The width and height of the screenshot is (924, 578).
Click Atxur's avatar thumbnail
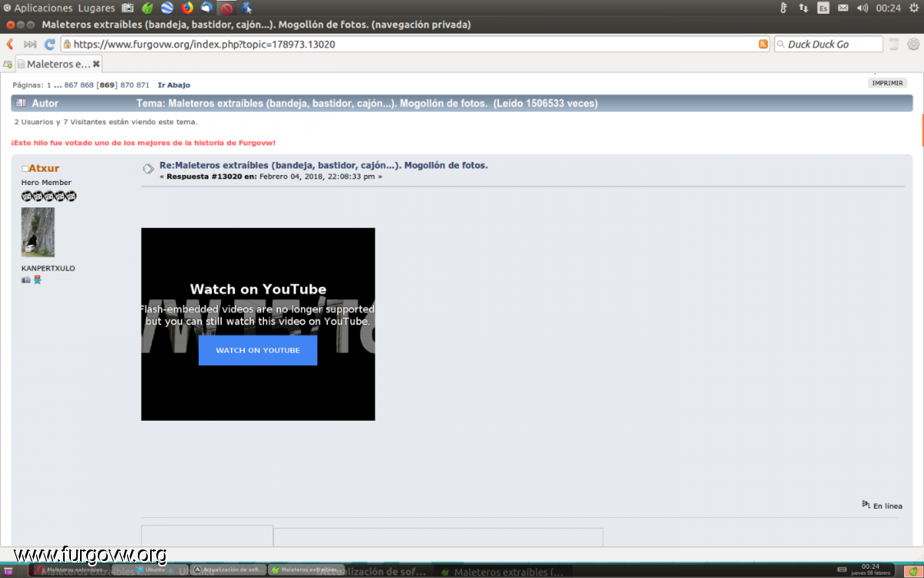click(38, 232)
